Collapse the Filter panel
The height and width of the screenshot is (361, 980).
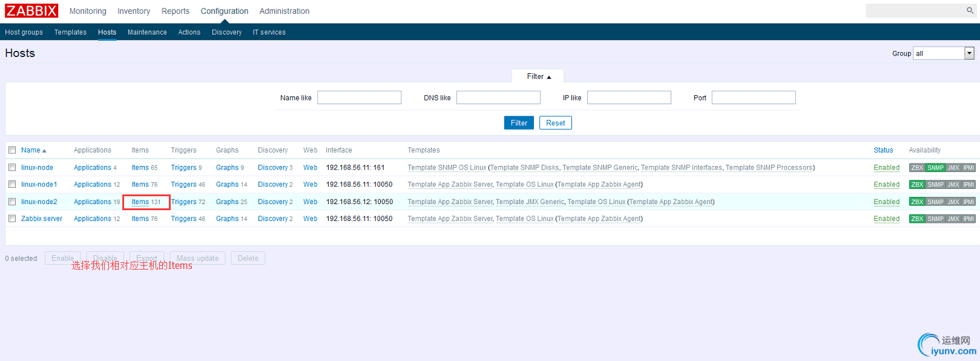point(539,76)
